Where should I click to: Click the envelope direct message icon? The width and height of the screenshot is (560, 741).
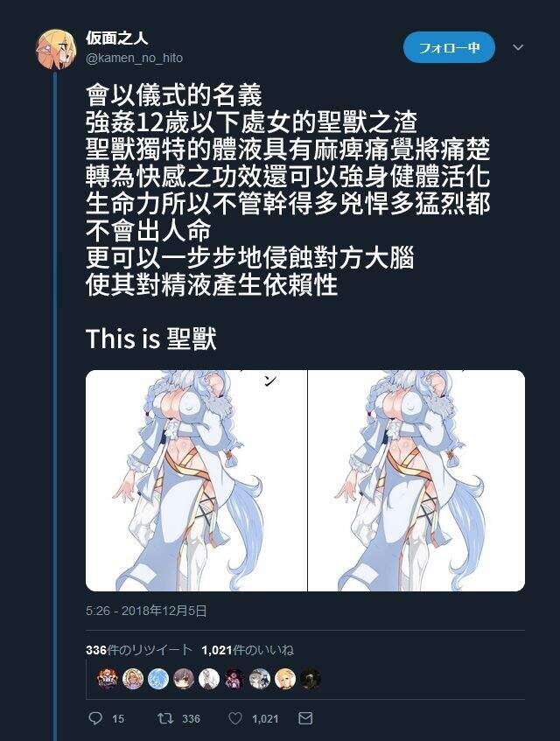[305, 718]
